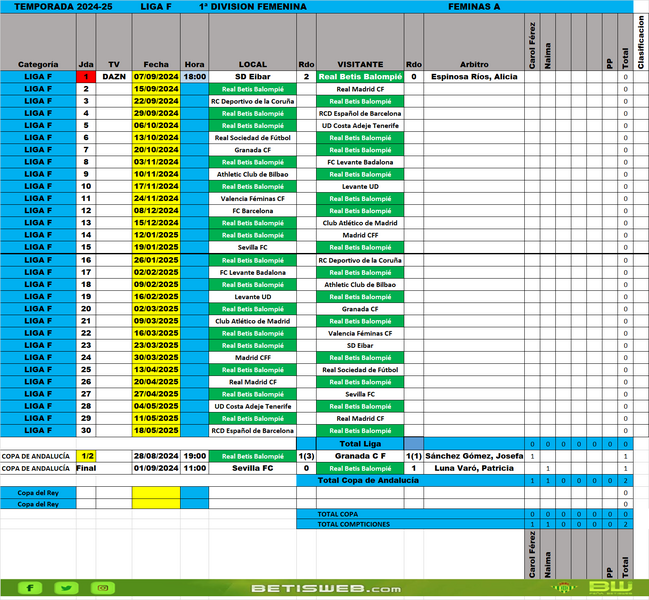Click the Facebook icon in the footer
Image resolution: width=649 pixels, height=600 pixels.
pos(30,588)
